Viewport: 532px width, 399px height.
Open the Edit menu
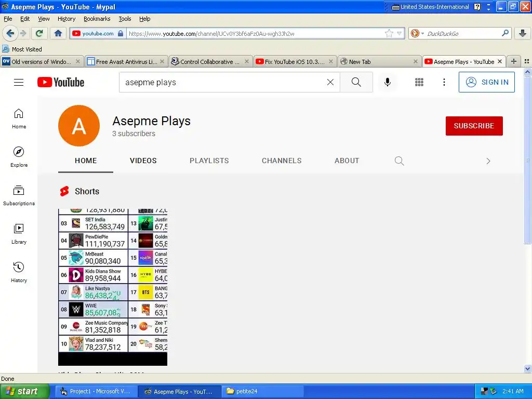pyautogui.click(x=25, y=19)
